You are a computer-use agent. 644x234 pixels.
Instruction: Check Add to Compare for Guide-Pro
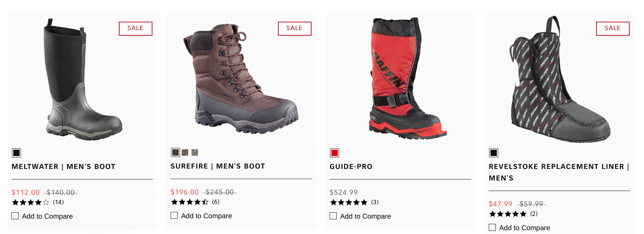point(333,216)
